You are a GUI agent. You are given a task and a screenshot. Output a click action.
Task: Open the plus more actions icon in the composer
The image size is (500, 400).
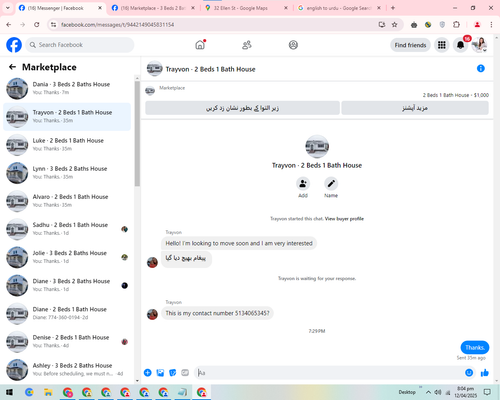pyautogui.click(x=148, y=373)
